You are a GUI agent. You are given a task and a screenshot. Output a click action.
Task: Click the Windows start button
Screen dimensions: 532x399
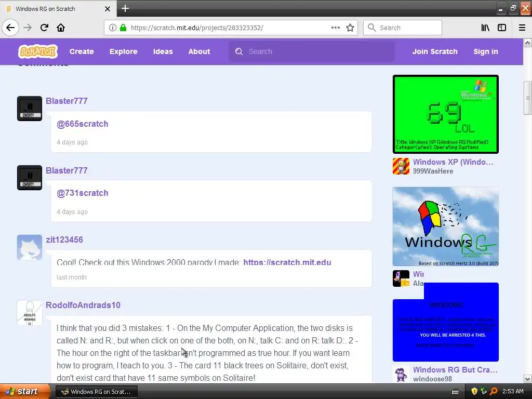25,392
